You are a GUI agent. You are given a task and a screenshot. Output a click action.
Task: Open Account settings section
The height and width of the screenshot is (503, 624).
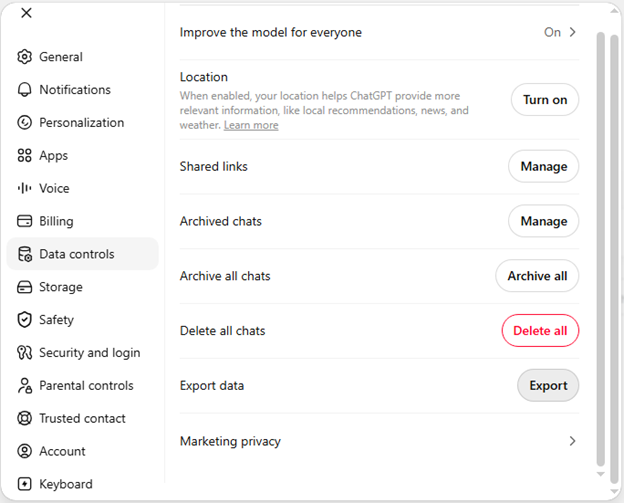click(83, 451)
